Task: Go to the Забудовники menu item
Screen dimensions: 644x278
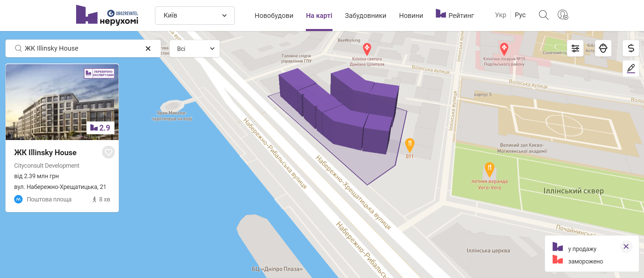Action: pyautogui.click(x=365, y=16)
